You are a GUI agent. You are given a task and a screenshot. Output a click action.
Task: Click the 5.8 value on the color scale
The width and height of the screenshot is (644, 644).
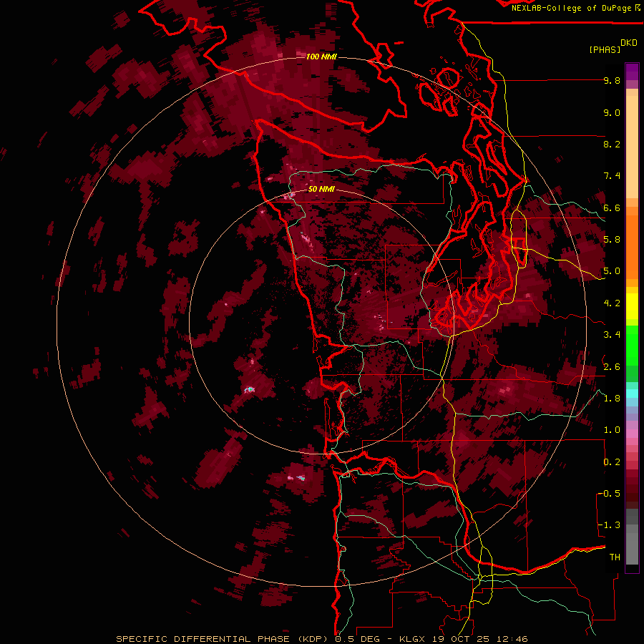pos(612,240)
